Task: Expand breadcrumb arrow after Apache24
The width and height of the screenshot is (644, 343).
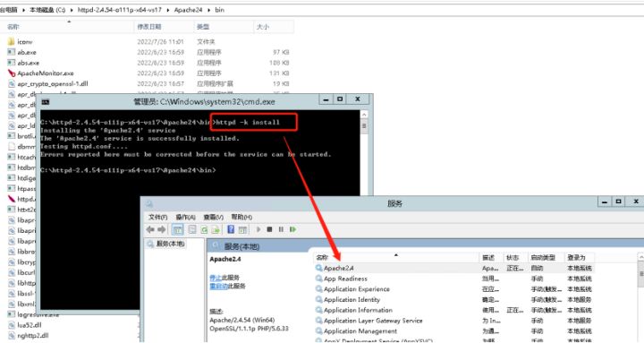Action: pos(209,10)
